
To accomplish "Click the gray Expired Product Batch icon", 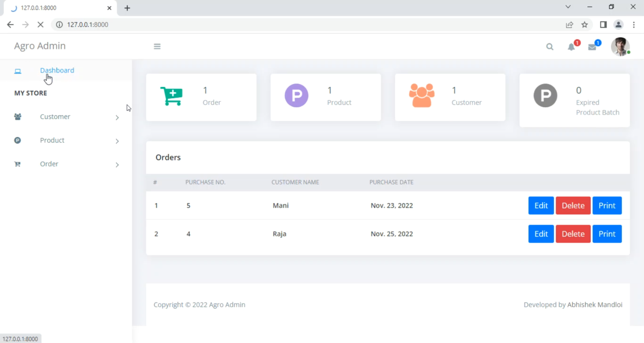I will [x=545, y=95].
